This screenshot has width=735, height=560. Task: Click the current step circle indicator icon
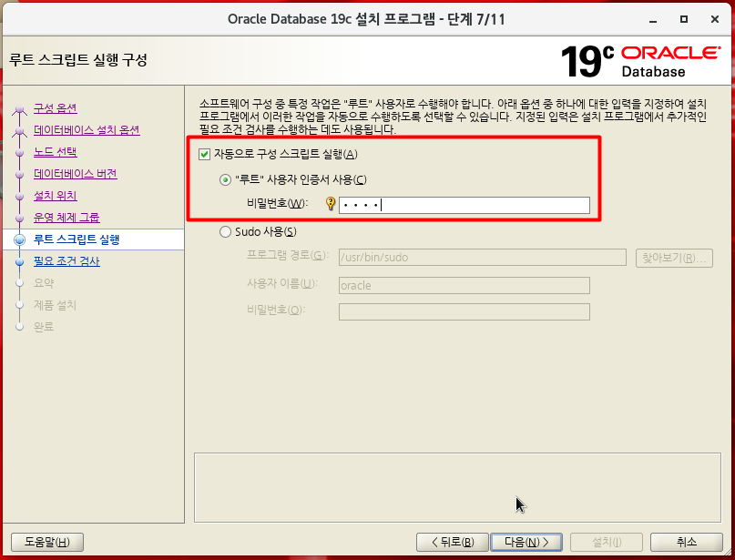(x=20, y=239)
